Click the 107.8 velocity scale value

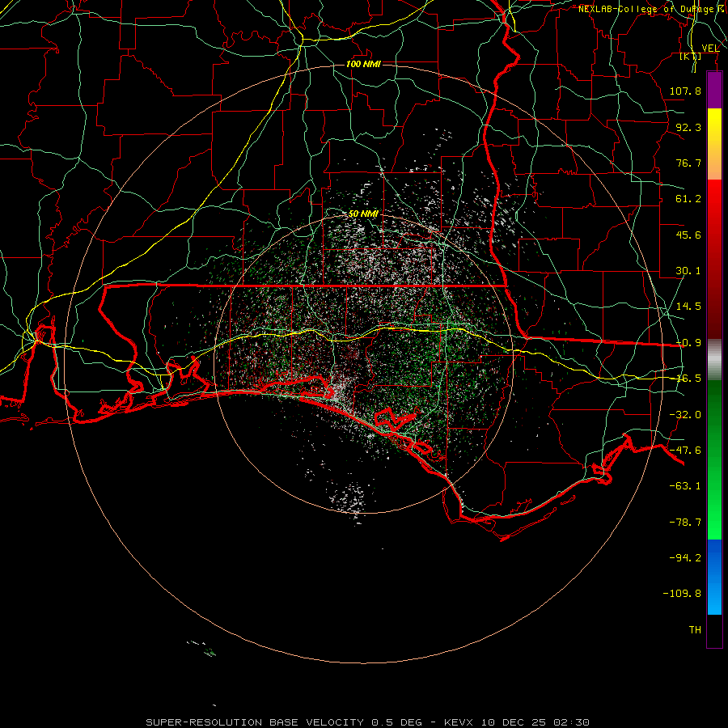pyautogui.click(x=685, y=91)
